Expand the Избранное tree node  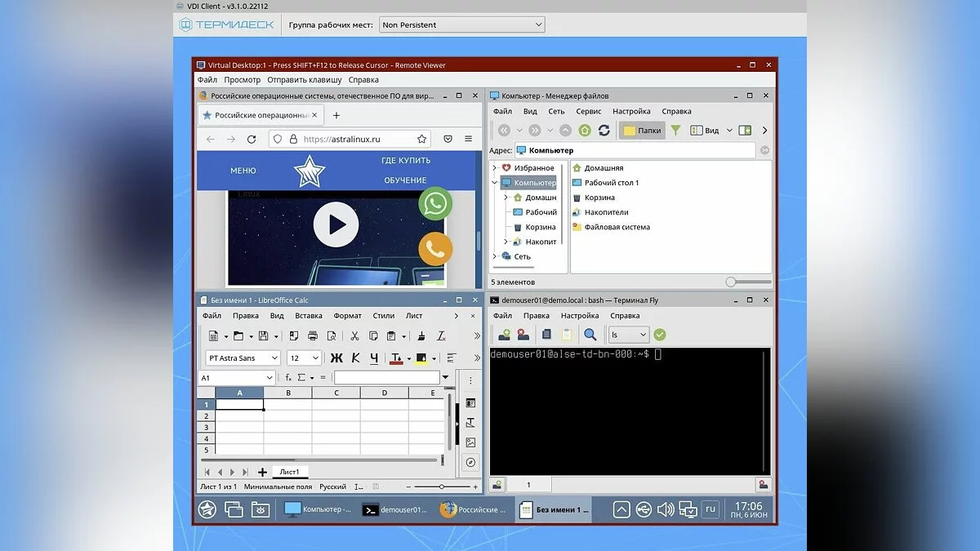click(x=495, y=168)
